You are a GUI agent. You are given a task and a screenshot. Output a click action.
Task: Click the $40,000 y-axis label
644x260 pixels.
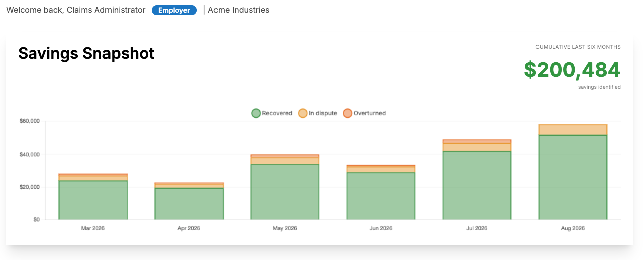pyautogui.click(x=29, y=154)
